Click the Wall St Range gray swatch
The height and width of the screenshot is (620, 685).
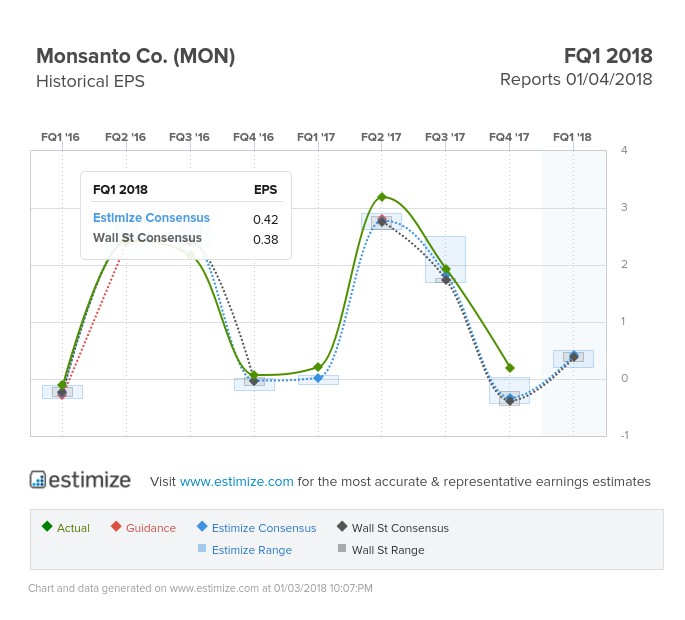342,548
